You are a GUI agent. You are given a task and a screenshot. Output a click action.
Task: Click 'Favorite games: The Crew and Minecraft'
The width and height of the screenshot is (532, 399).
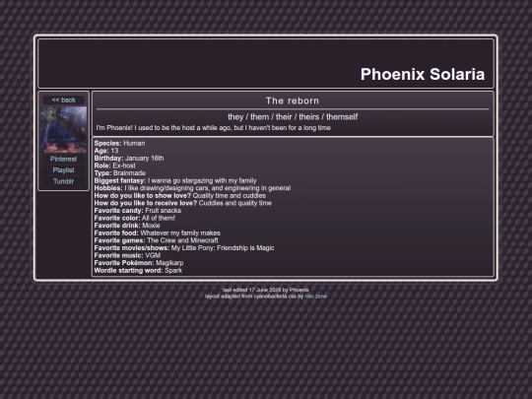156,240
